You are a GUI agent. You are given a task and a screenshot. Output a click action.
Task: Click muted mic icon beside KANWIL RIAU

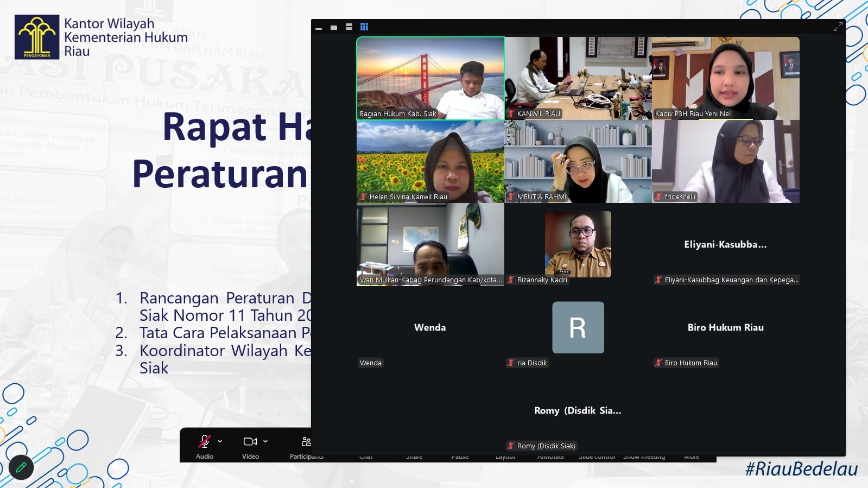tap(511, 114)
